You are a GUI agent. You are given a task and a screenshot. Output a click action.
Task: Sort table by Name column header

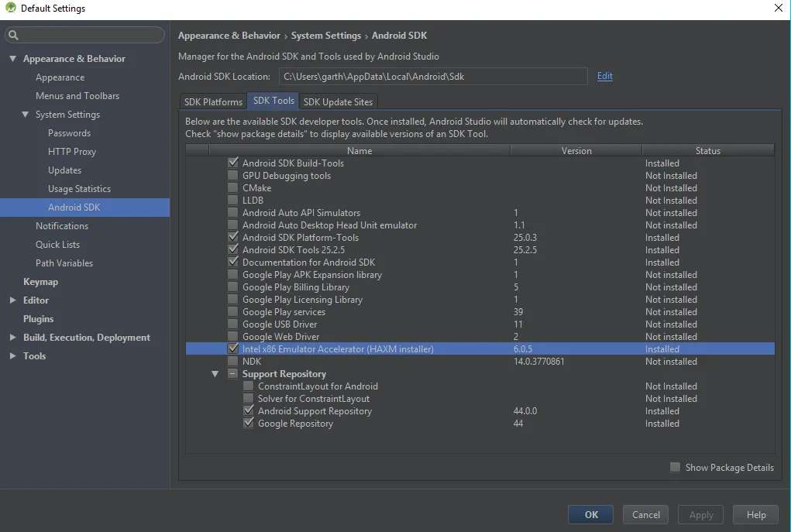coord(359,150)
